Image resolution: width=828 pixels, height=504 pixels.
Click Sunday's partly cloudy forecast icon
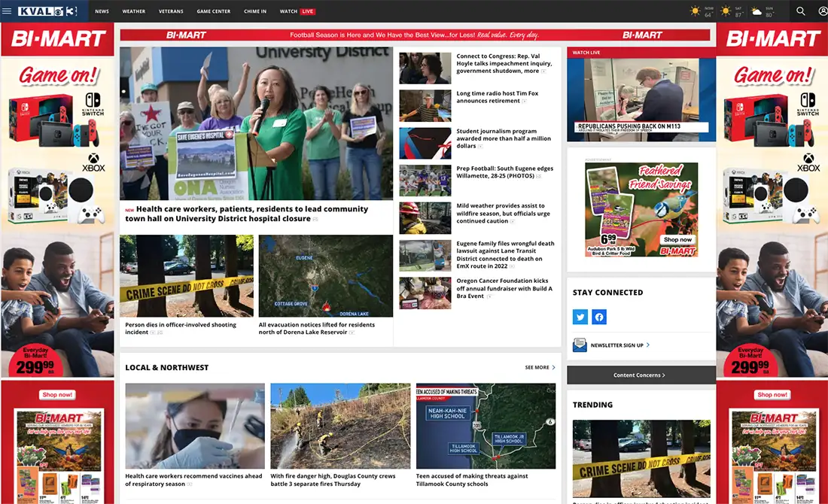tap(756, 11)
